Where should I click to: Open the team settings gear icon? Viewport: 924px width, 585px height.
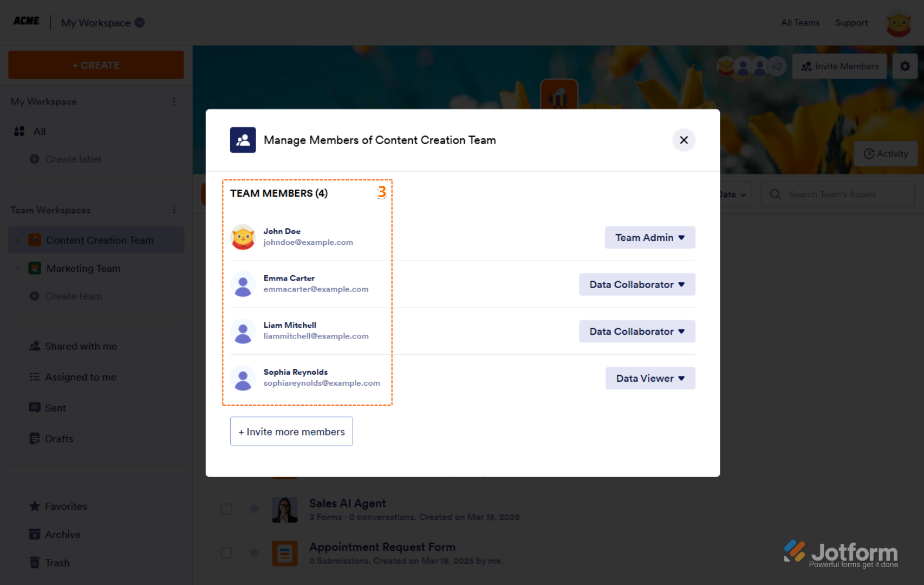[905, 66]
